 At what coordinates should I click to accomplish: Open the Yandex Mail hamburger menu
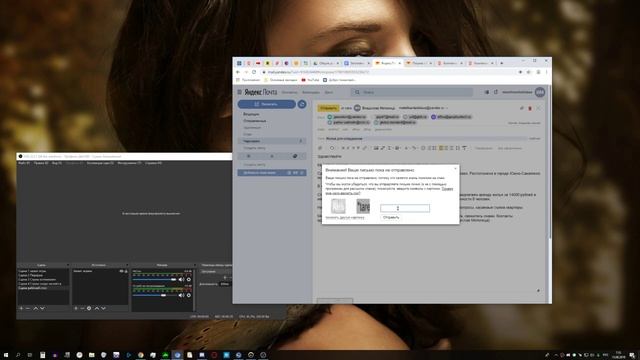[240, 92]
